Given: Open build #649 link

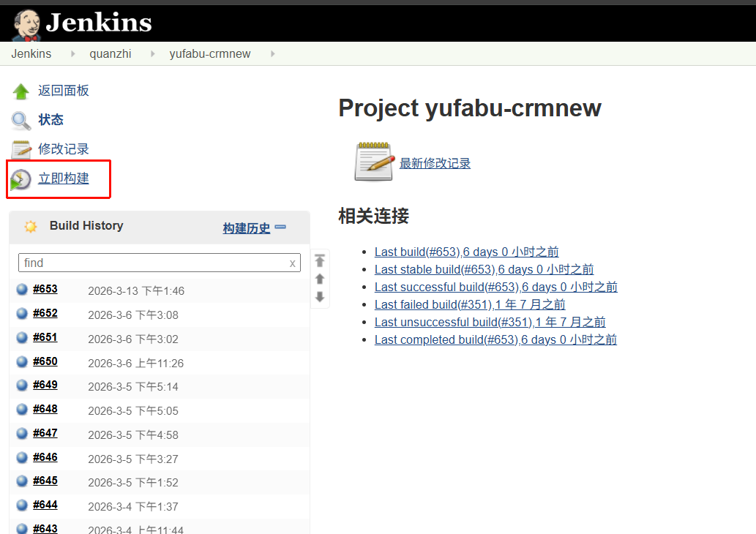Looking at the screenshot, I should click(45, 385).
